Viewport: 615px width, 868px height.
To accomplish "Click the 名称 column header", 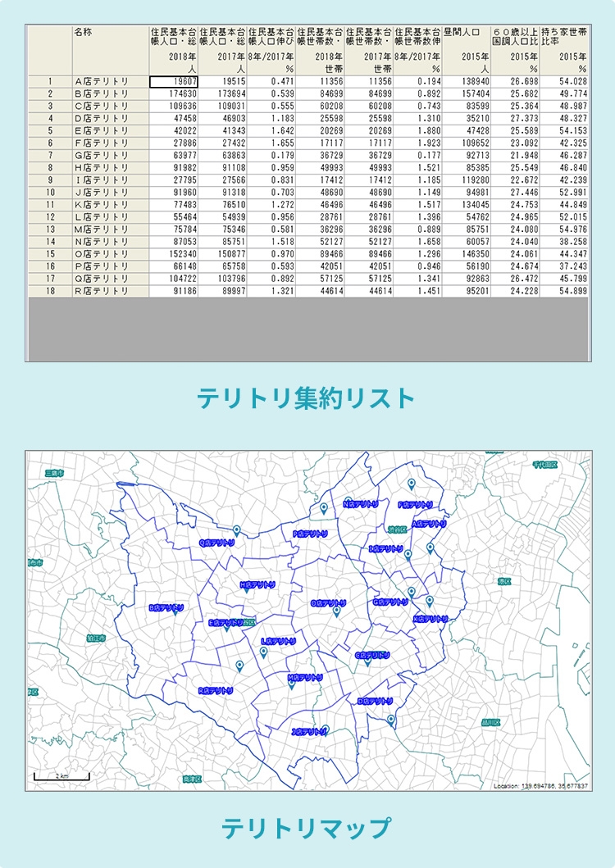I will (x=111, y=50).
